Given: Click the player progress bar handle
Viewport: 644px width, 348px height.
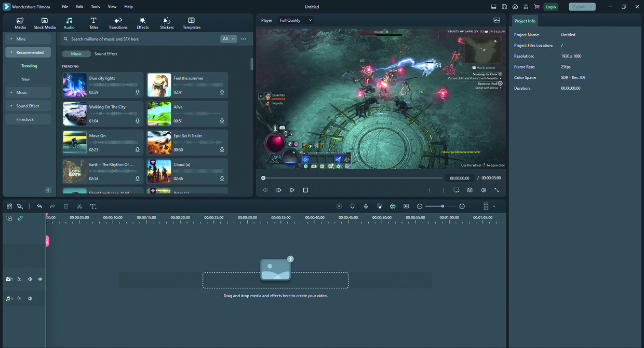Looking at the screenshot, I should [x=263, y=178].
